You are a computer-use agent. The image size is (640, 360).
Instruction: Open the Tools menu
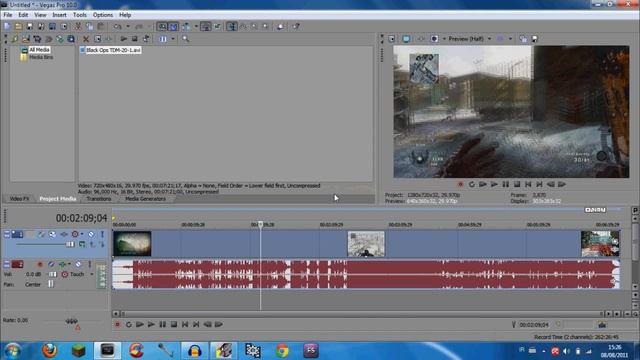tap(80, 15)
